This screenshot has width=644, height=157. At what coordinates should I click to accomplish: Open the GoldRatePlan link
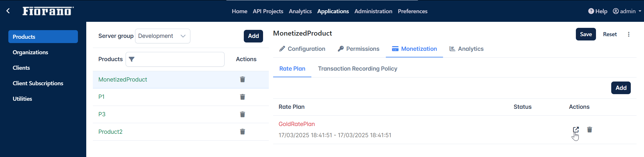(296, 124)
